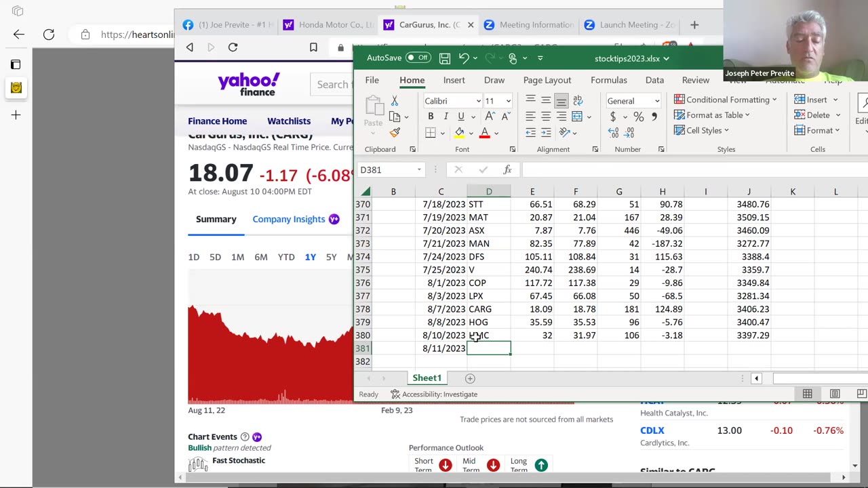Reload the page in the Brave browser
Viewport: 868px width, 488px height.
[x=233, y=47]
